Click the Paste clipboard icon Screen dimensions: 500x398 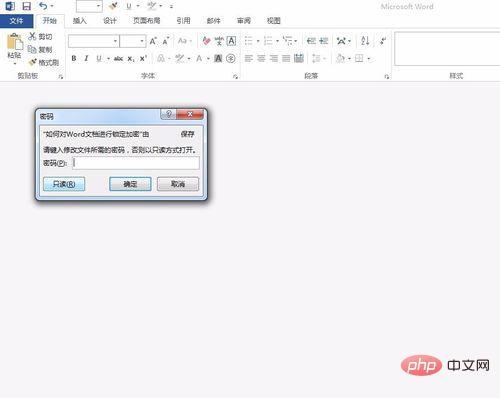coord(15,42)
